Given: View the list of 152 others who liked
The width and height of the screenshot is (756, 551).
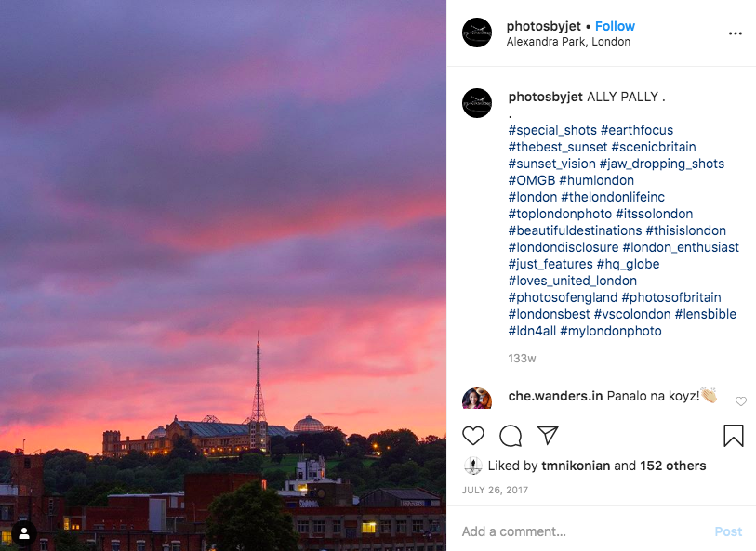Looking at the screenshot, I should point(673,466).
